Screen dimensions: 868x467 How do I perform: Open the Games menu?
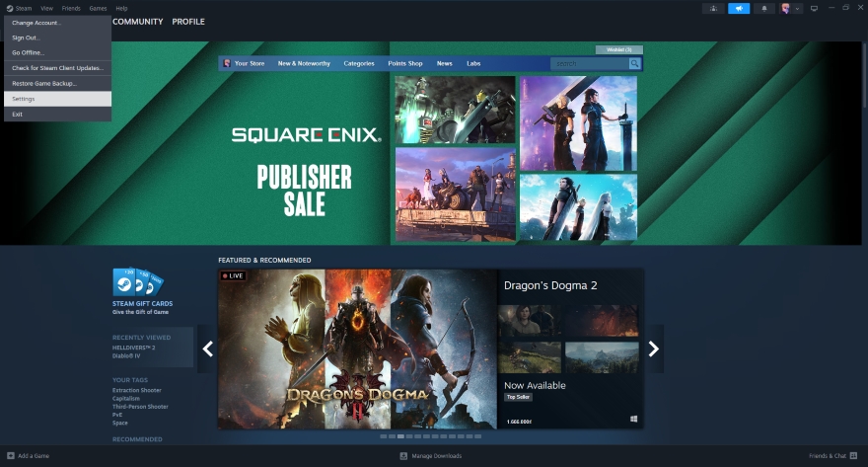point(98,8)
